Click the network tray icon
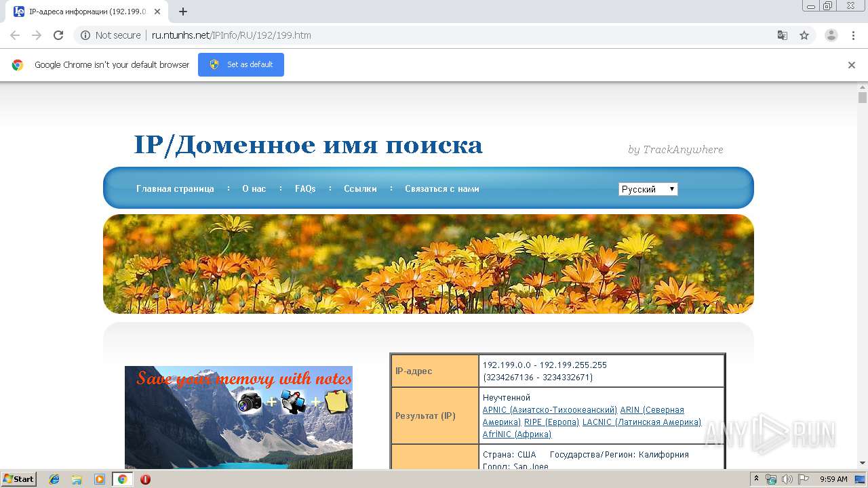This screenshot has height=488, width=868. pyautogui.click(x=771, y=479)
